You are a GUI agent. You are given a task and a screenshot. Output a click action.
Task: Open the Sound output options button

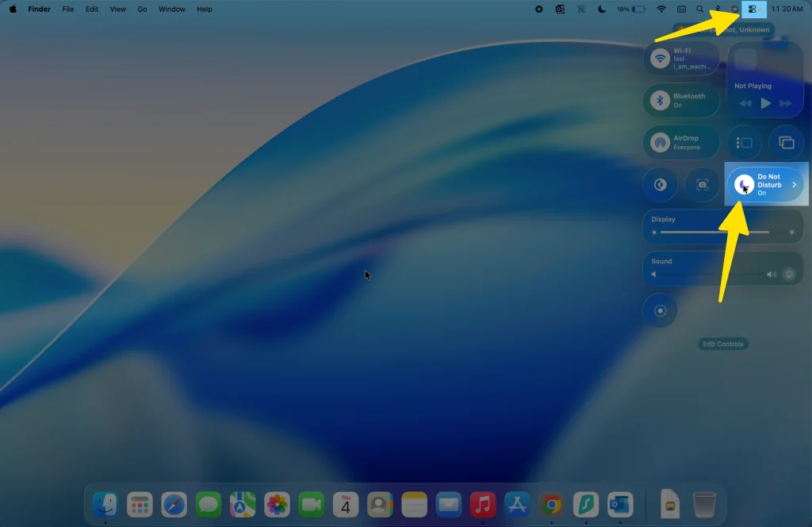coord(789,275)
